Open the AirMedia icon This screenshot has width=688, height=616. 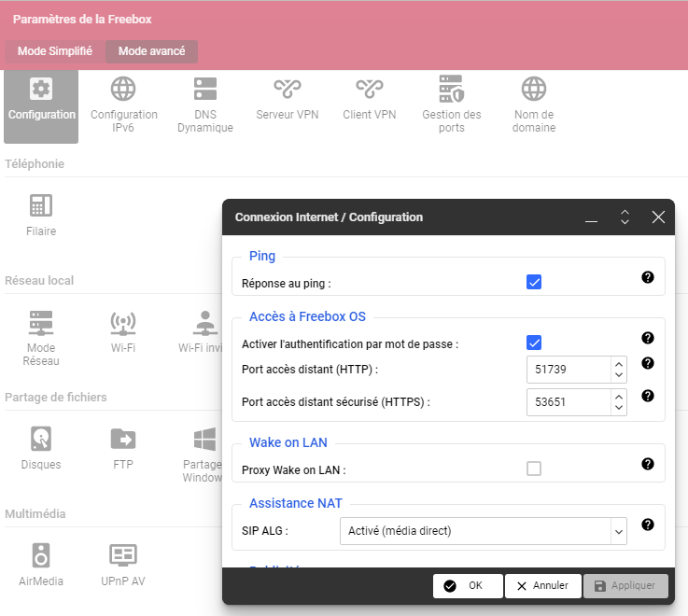tap(41, 565)
